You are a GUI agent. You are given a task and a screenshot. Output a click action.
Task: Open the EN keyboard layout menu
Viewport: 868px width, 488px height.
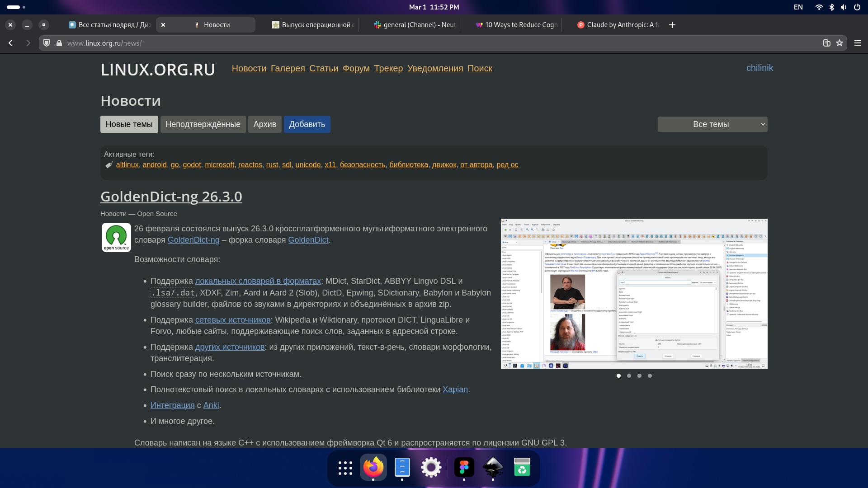[x=798, y=7]
